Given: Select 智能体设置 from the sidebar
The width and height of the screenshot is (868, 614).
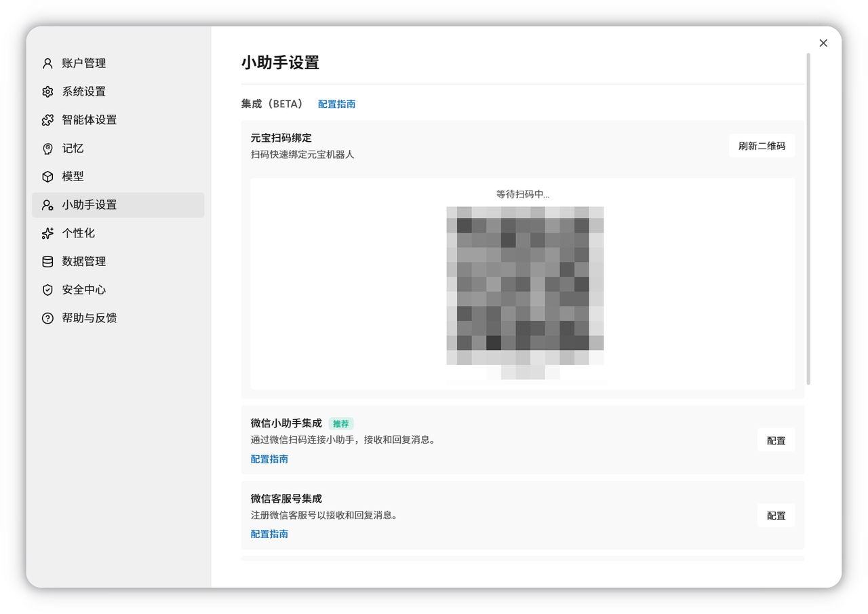Looking at the screenshot, I should click(x=118, y=120).
